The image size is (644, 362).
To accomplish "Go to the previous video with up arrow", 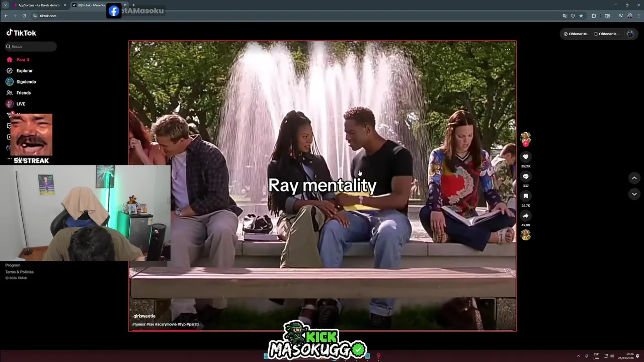I will click(x=634, y=178).
